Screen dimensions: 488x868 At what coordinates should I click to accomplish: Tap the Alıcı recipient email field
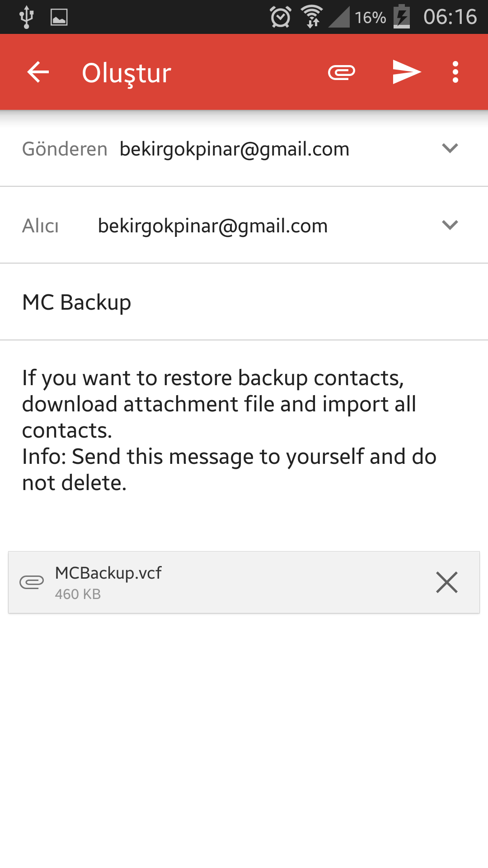tap(213, 226)
